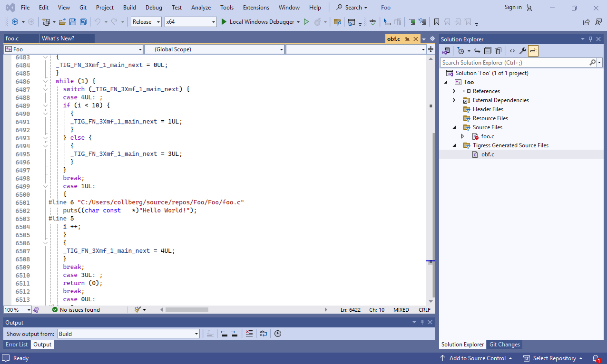The image size is (607, 364).
Task: Open the Build menu
Action: point(129,7)
